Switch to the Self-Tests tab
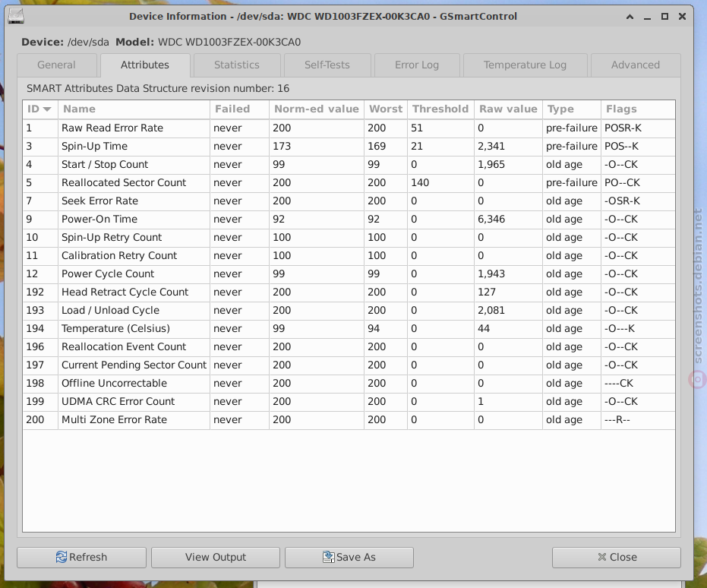This screenshot has height=588, width=707. (327, 65)
